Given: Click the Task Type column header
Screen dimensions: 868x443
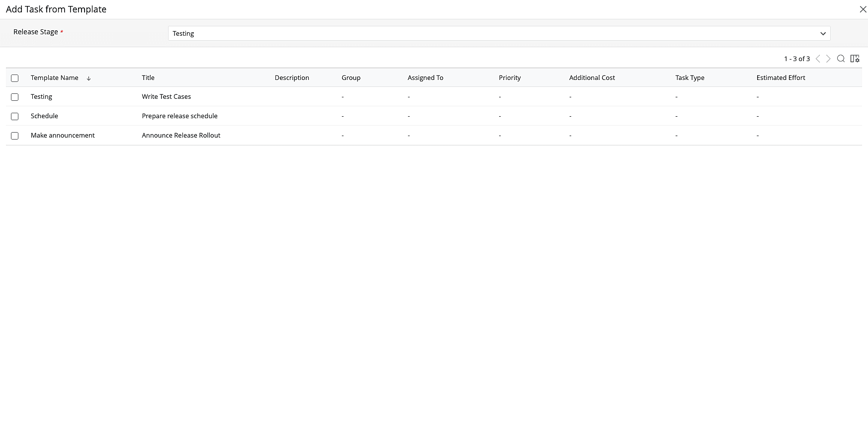Looking at the screenshot, I should pyautogui.click(x=690, y=77).
